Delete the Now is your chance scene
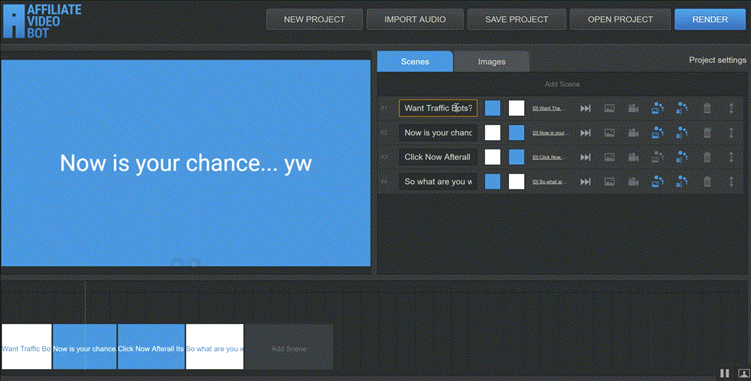Viewport: 751px width, 381px height. [x=707, y=133]
